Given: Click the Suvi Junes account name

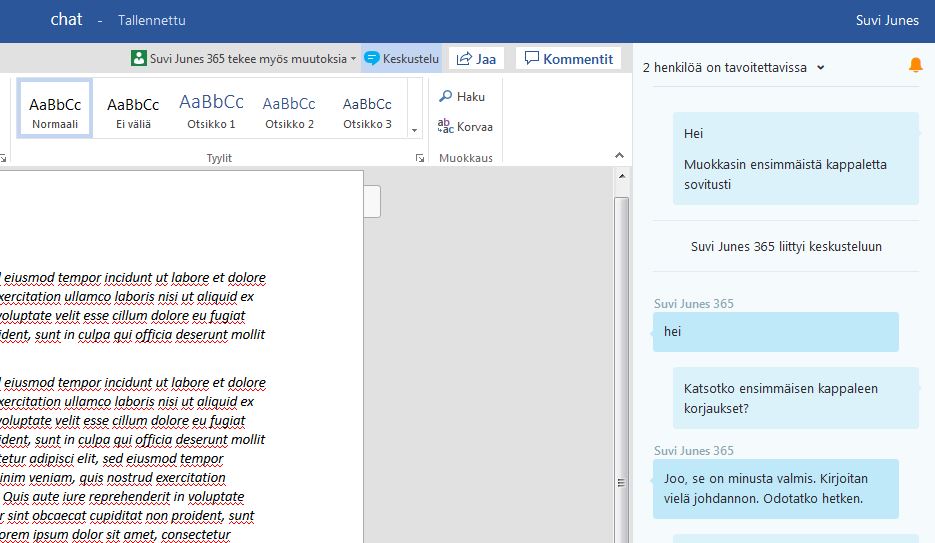Looking at the screenshot, I should click(x=887, y=20).
